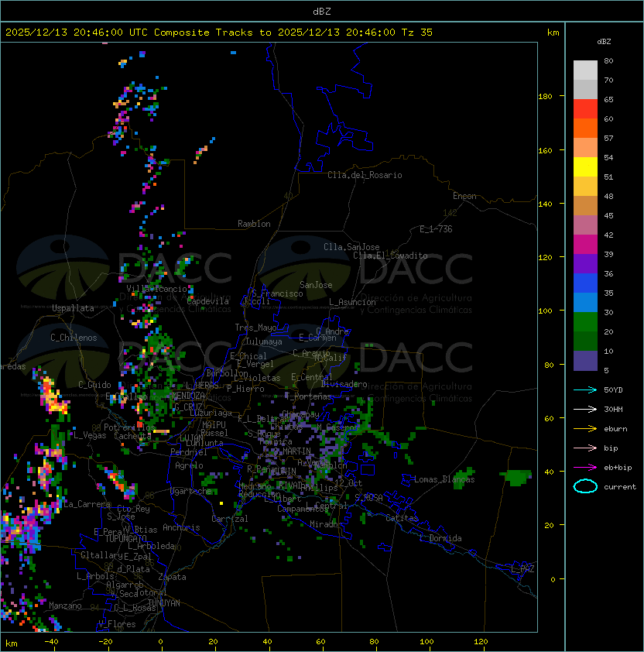Click the 'Potrerillos' map label
The image size is (644, 652).
[129, 427]
